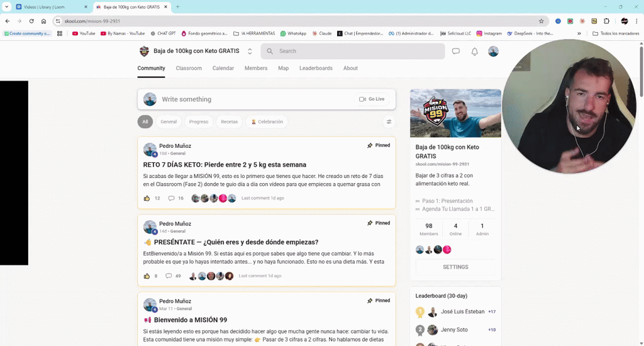Open the Todos los marcadores folder

click(616, 33)
